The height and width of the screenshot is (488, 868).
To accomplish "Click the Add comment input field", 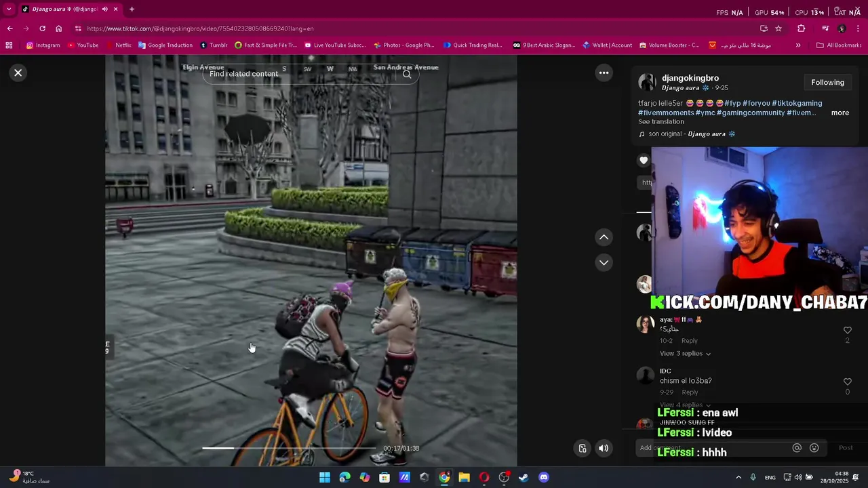I will point(712,448).
